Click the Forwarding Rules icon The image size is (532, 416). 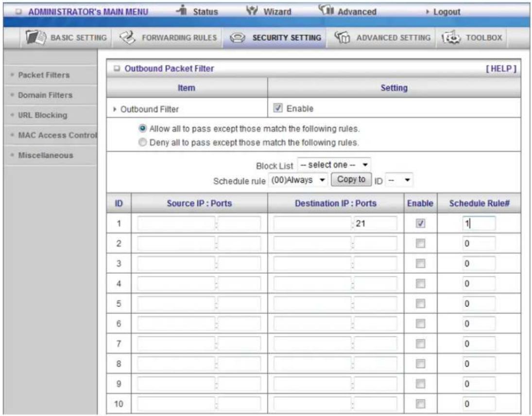127,37
